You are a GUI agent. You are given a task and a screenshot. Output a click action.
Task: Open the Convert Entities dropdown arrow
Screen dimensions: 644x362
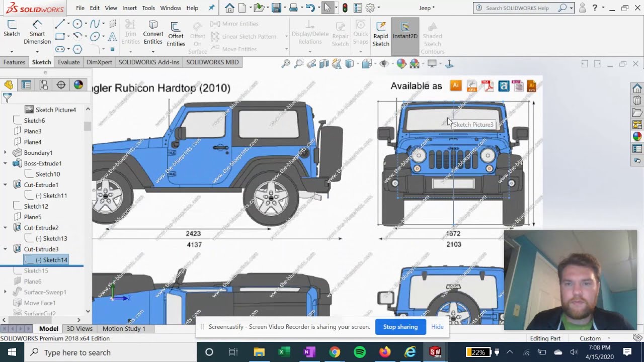tap(153, 51)
